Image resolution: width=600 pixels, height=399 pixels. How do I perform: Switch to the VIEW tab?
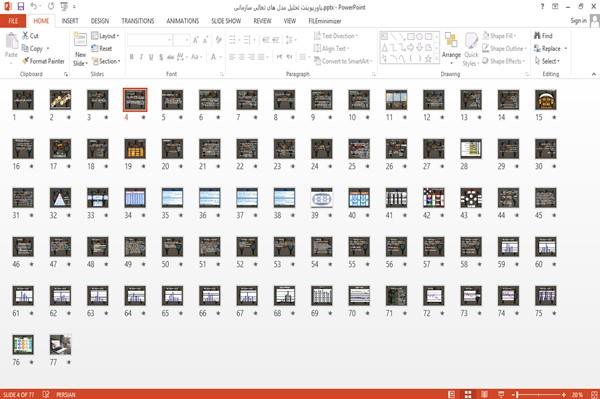click(290, 21)
